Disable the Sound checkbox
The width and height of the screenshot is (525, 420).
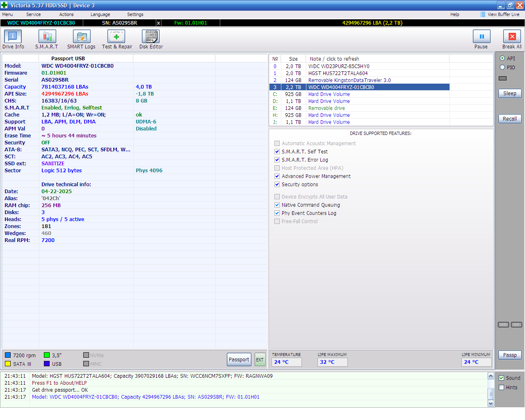(x=501, y=378)
